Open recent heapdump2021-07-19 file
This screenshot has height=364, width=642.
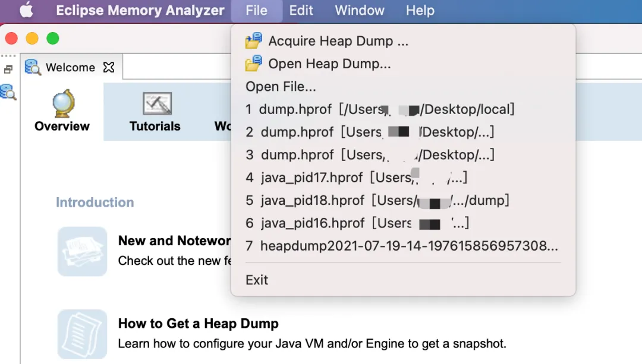tap(403, 246)
